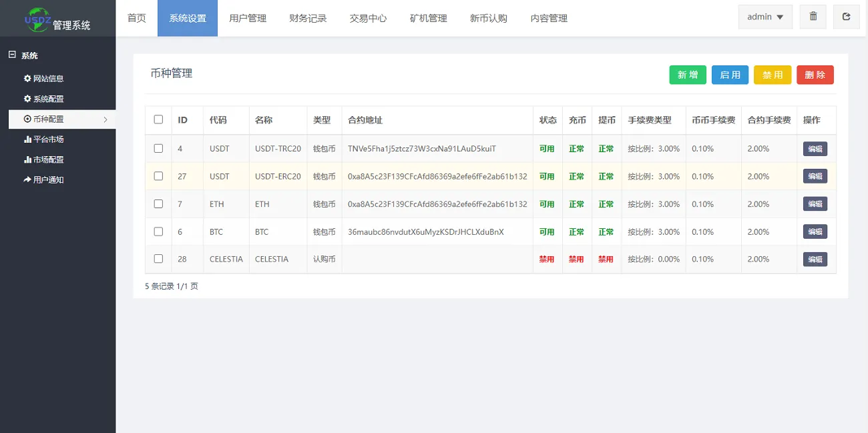Open the 矿机管理 menu
This screenshot has width=868, height=433.
click(x=428, y=18)
